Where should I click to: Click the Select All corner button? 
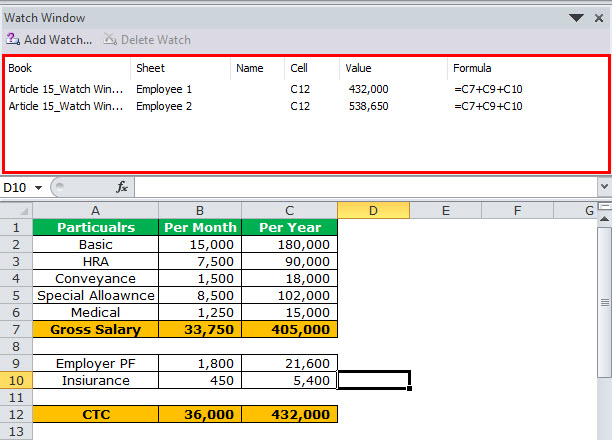pyautogui.click(x=16, y=211)
